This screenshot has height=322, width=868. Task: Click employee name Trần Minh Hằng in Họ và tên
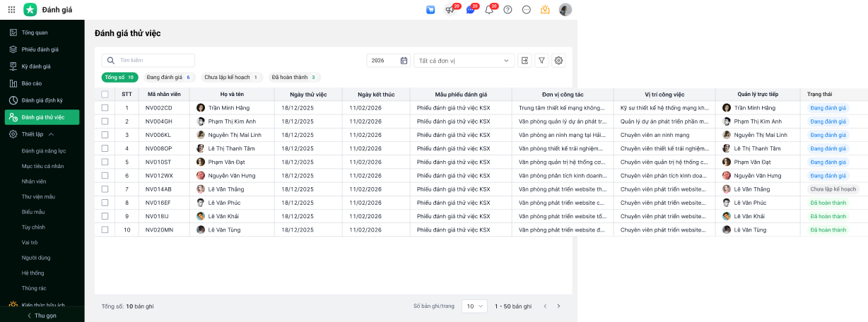click(x=230, y=108)
